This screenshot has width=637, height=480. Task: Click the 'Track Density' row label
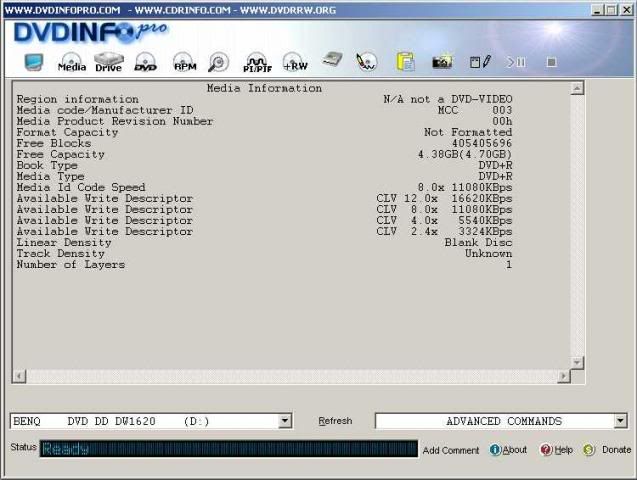tap(61, 254)
